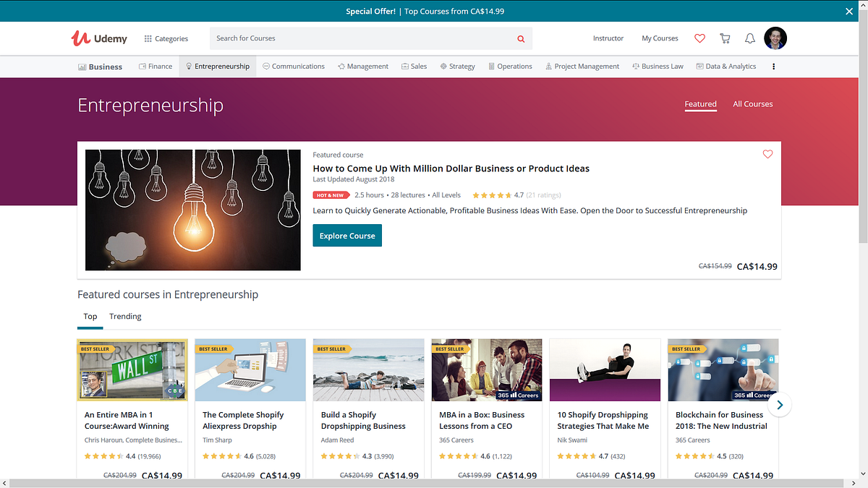The width and height of the screenshot is (868, 488).
Task: Select the Operations subcategory
Action: pyautogui.click(x=510, y=67)
